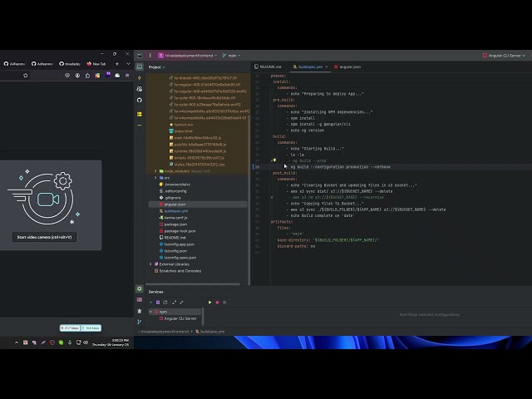Select karma.conf.js in the project tree
Viewport: 532px width, 399px height.
(x=175, y=218)
